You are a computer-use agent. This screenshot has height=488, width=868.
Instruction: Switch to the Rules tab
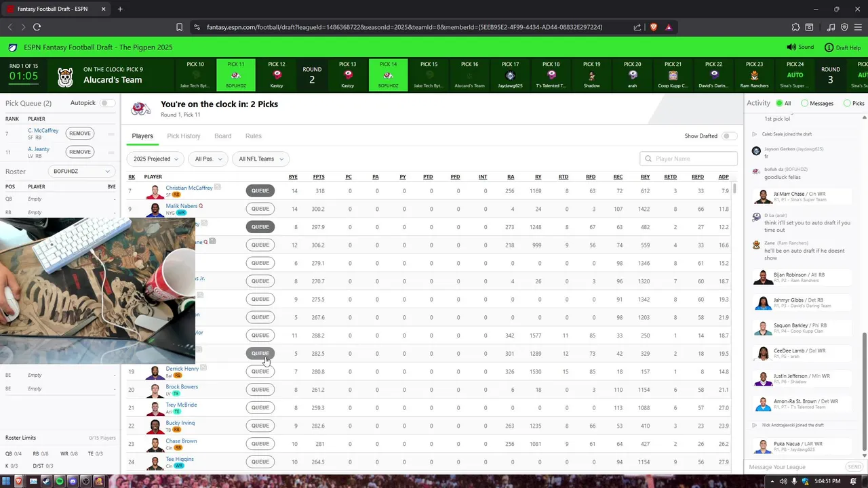pyautogui.click(x=254, y=136)
